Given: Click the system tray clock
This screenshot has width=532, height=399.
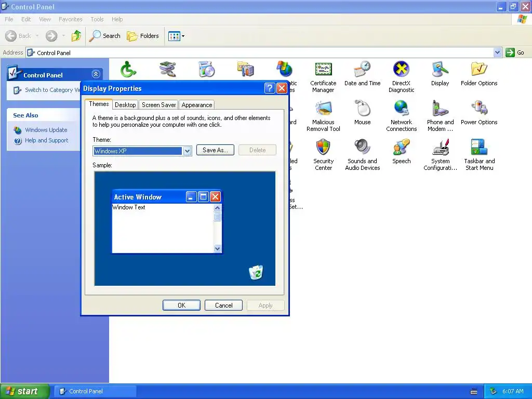Looking at the screenshot, I should point(513,391).
